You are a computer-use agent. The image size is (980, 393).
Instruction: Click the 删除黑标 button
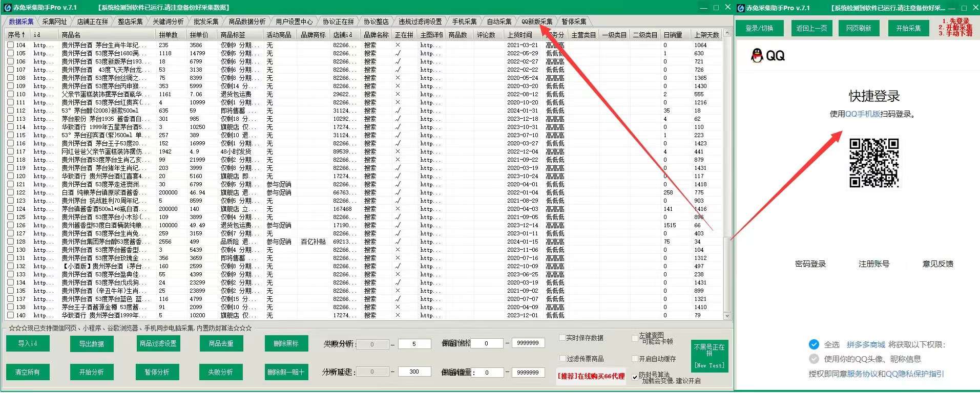coord(286,343)
